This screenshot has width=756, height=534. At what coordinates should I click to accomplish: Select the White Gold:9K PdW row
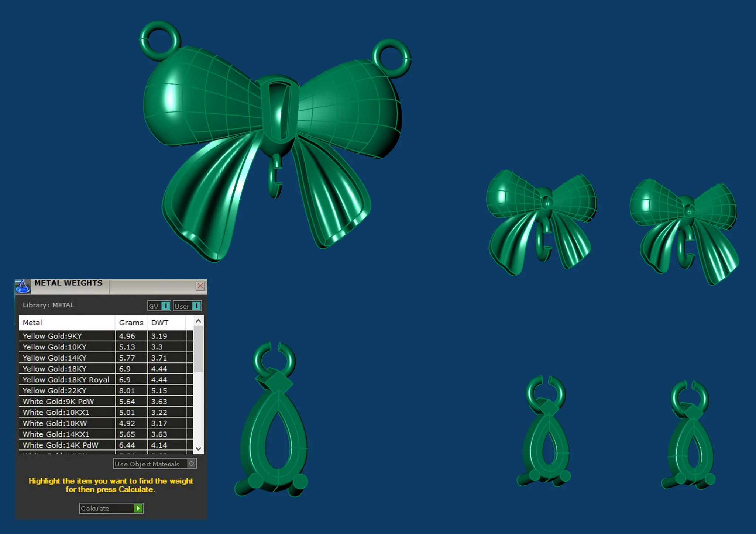(x=106, y=401)
